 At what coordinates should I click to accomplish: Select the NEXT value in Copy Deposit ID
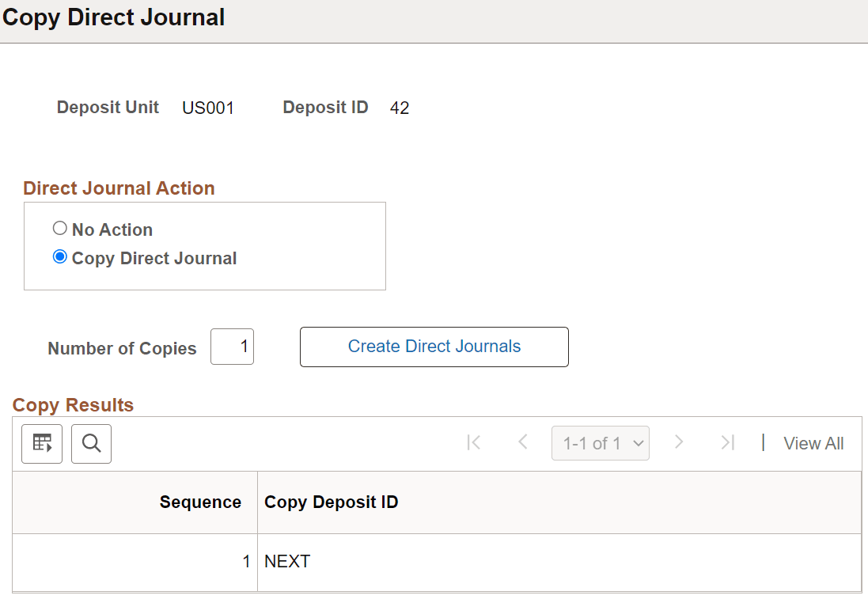coord(286,561)
